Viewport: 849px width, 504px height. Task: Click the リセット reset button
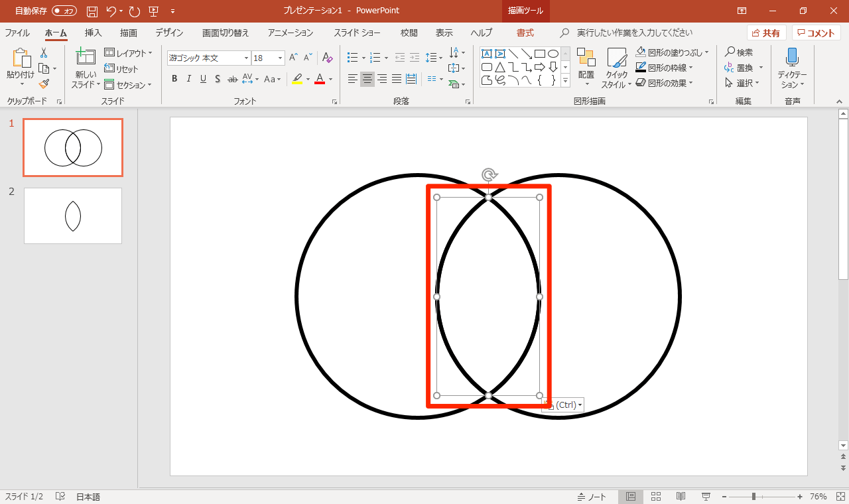pos(121,69)
